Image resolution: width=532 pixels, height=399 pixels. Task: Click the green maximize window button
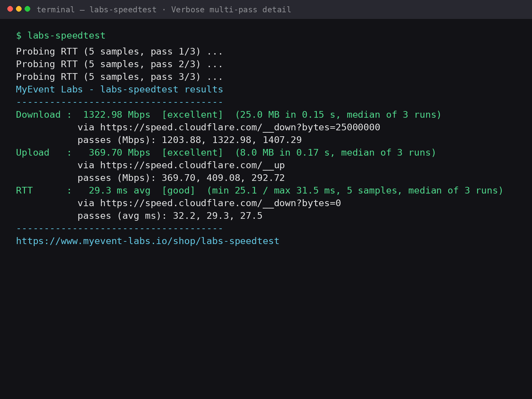[x=27, y=9]
